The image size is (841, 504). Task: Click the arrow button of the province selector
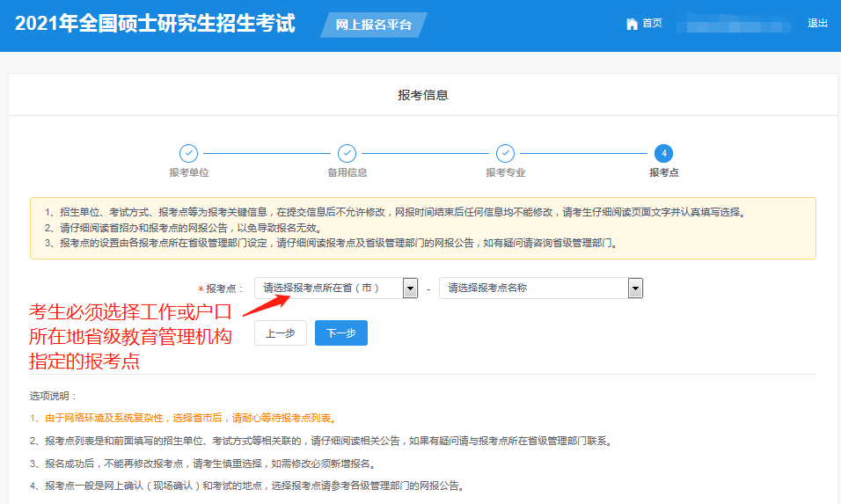pos(410,289)
